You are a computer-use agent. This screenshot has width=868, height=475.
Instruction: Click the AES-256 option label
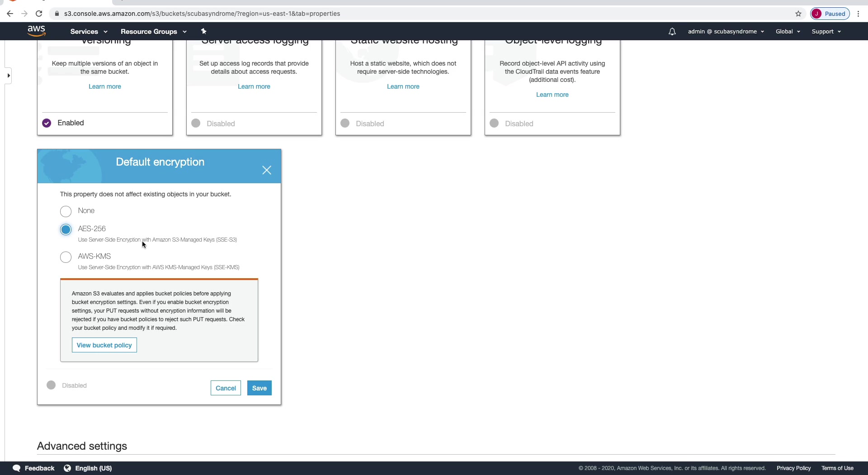coord(92,229)
